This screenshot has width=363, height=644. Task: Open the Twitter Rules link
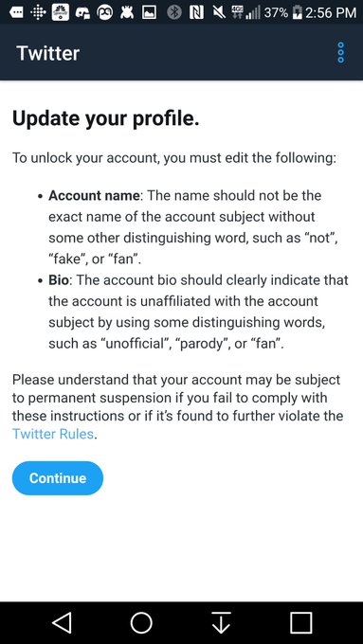coord(53,434)
